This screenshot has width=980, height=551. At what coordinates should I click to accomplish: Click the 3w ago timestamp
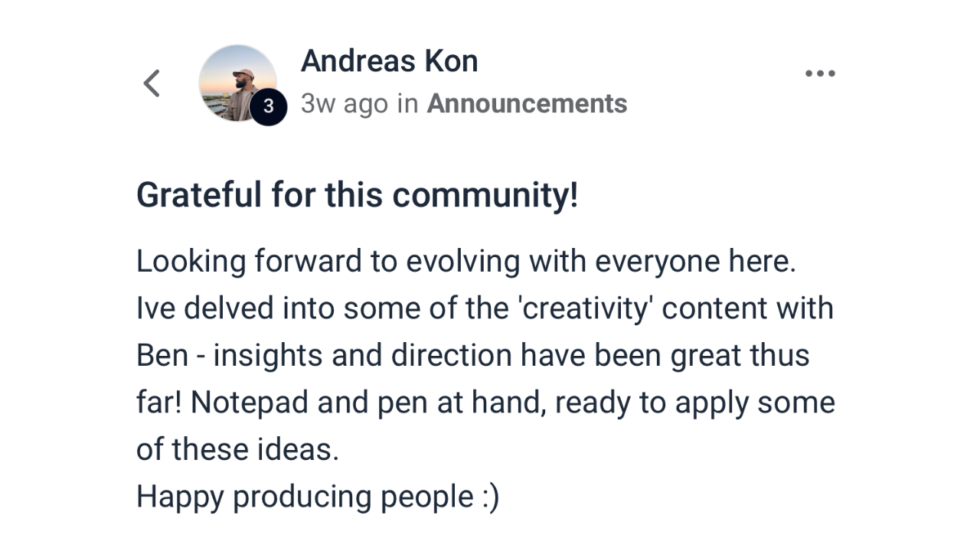(345, 104)
